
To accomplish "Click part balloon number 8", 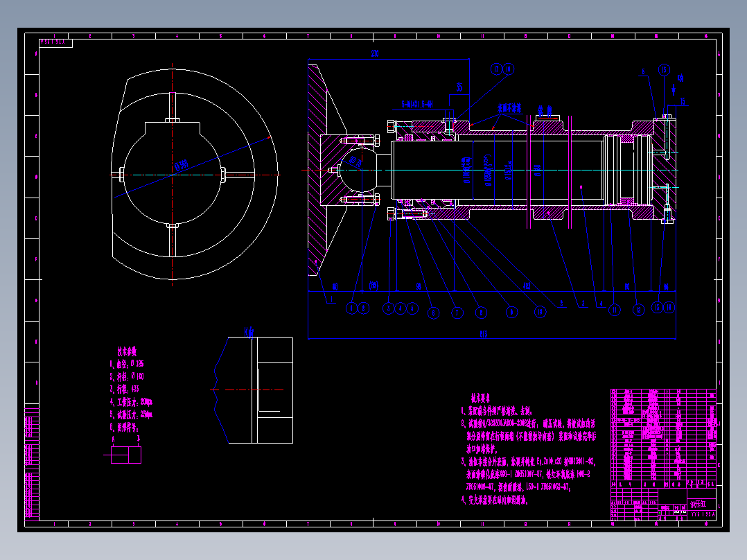I will click(481, 313).
